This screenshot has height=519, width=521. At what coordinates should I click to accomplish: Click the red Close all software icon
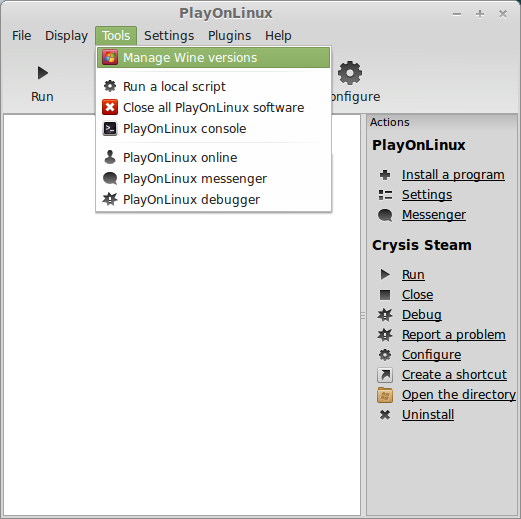coord(110,107)
